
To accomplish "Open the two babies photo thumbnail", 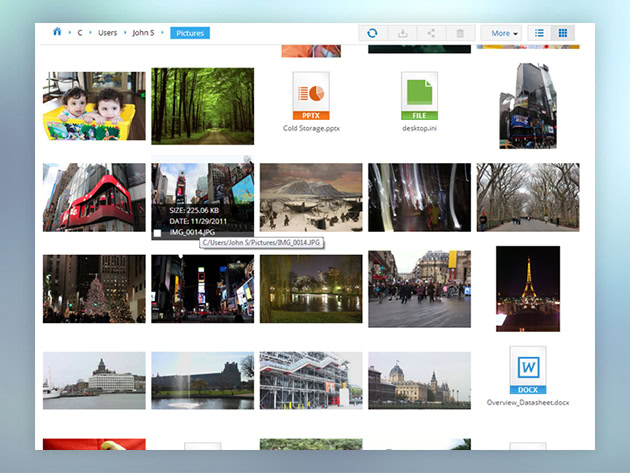I will (94, 106).
